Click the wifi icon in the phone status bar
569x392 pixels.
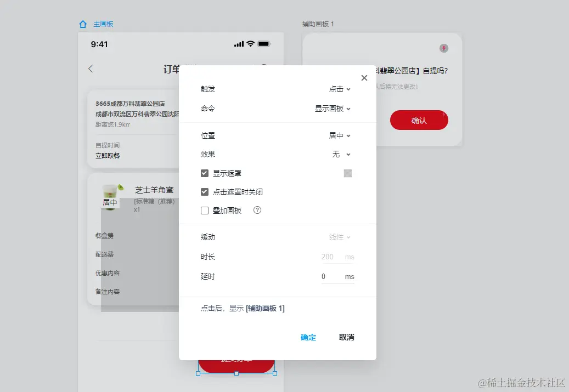click(x=250, y=44)
